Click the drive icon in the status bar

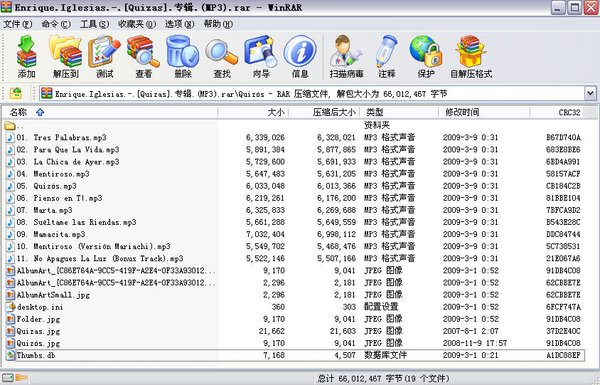[8, 378]
